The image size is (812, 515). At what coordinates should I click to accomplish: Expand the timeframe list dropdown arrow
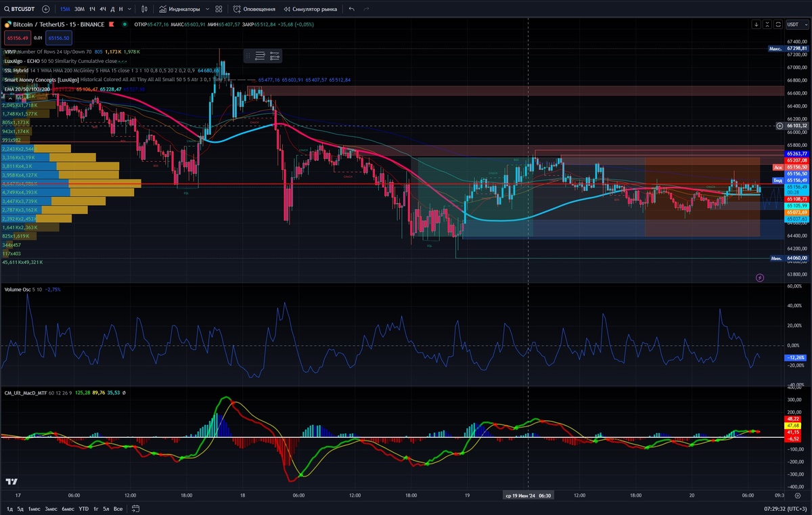click(x=130, y=9)
